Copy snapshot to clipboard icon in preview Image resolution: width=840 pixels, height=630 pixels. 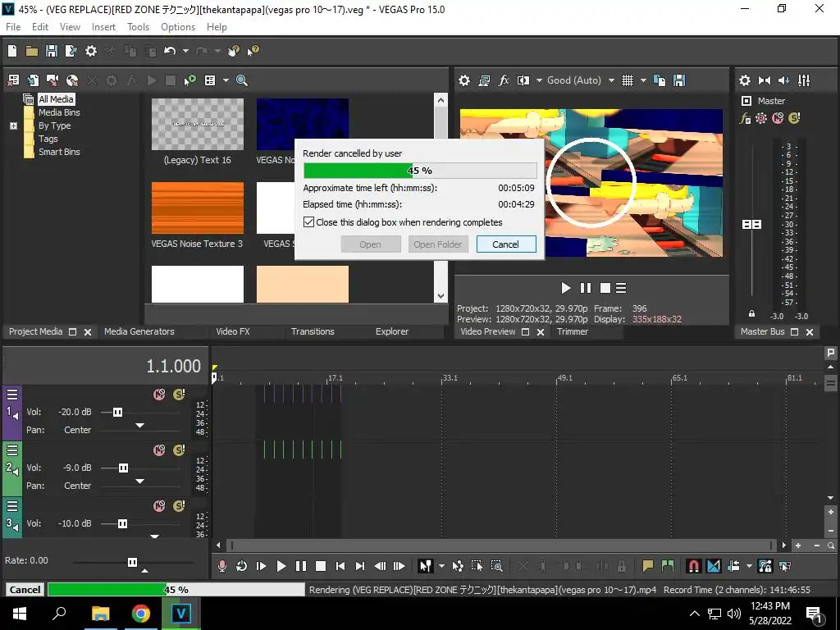click(x=660, y=80)
